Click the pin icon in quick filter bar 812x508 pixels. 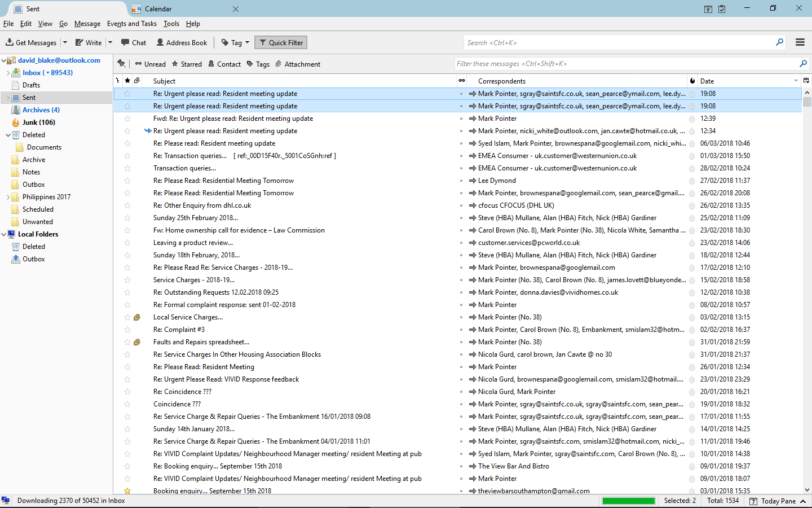pos(121,64)
